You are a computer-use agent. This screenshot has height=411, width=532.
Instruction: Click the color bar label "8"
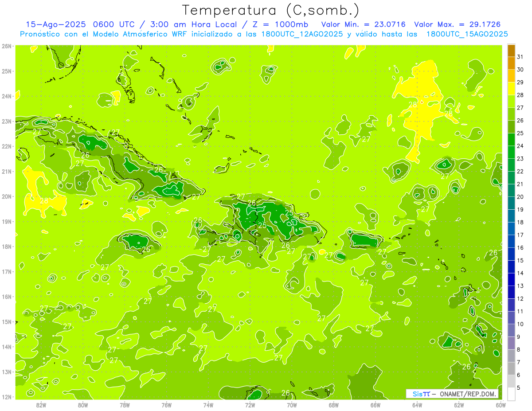point(519,350)
